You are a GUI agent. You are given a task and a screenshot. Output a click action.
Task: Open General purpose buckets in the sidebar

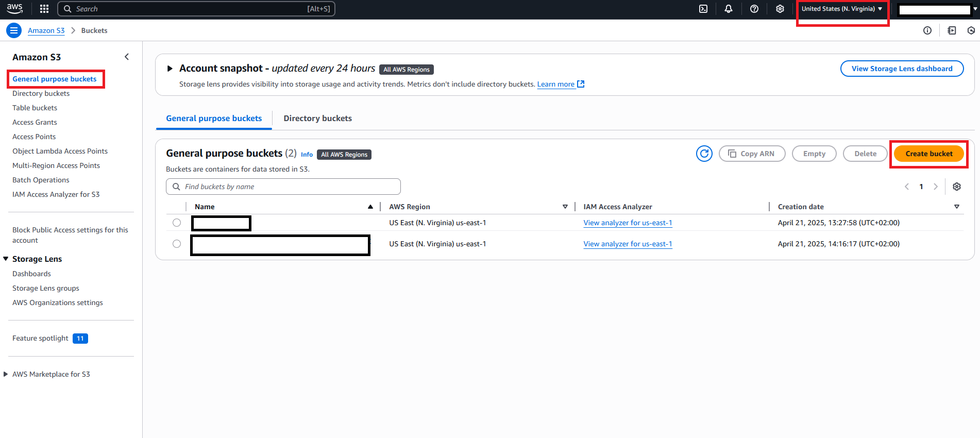coord(55,79)
